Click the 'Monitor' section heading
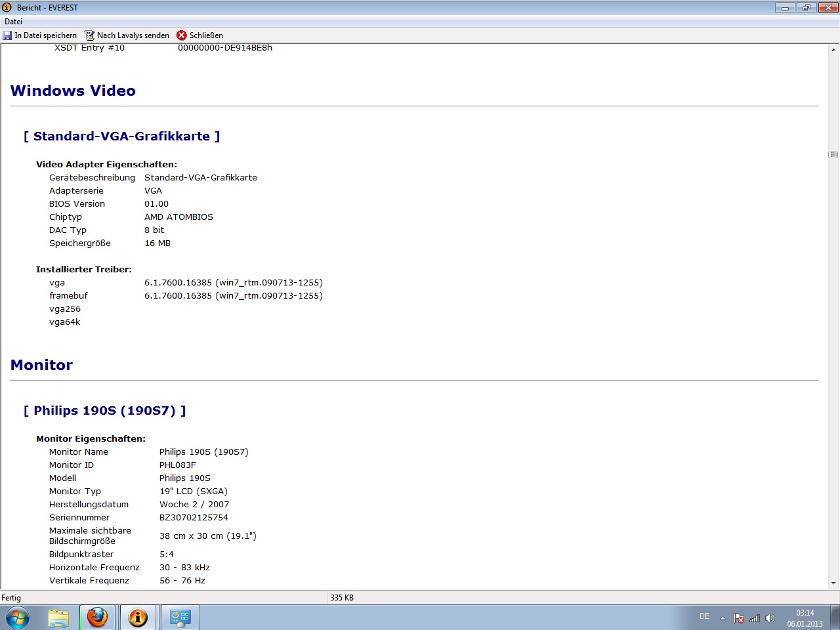 click(41, 365)
